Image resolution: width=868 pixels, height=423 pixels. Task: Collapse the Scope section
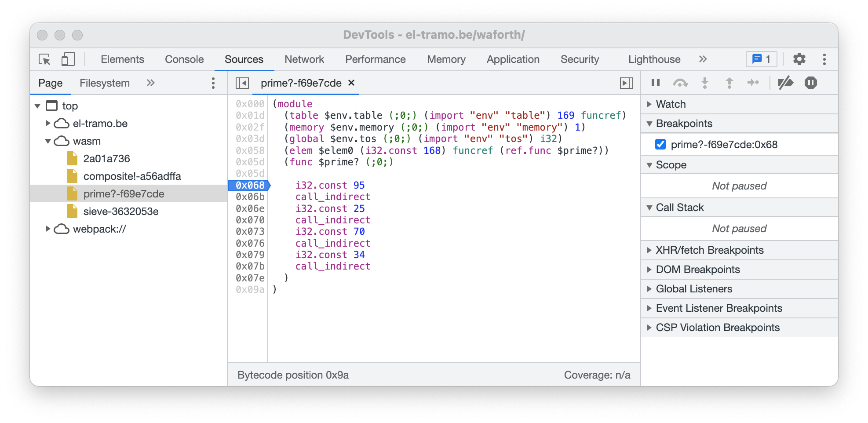coord(739,165)
